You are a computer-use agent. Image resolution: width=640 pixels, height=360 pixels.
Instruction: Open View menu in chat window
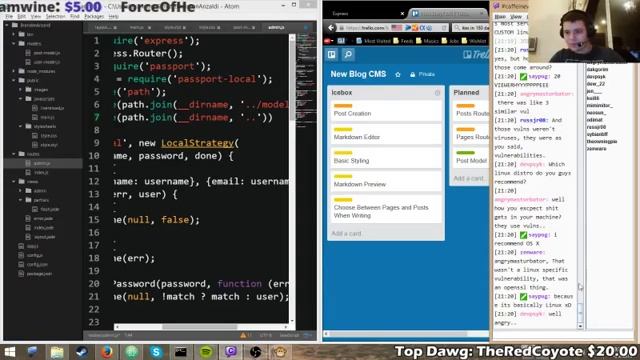[516, 17]
